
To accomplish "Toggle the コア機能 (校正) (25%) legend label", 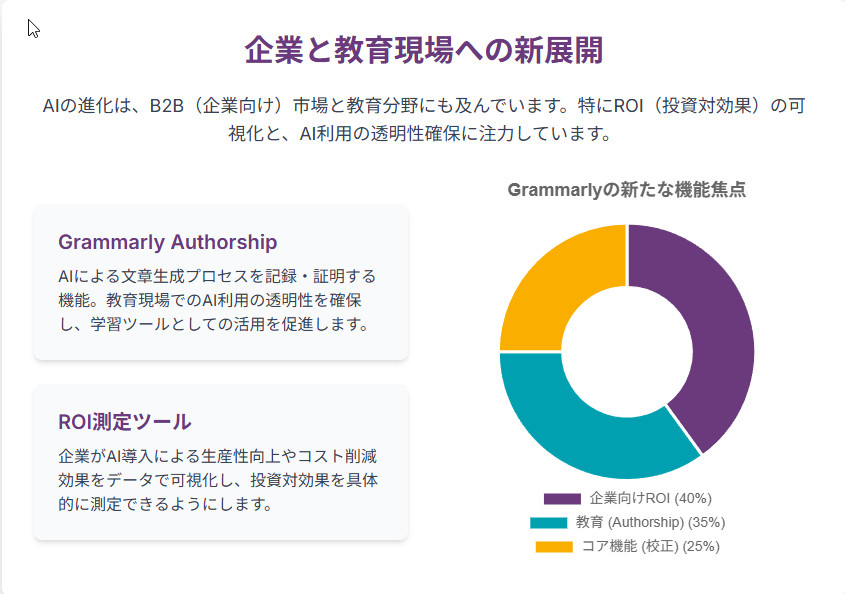I will [x=651, y=547].
